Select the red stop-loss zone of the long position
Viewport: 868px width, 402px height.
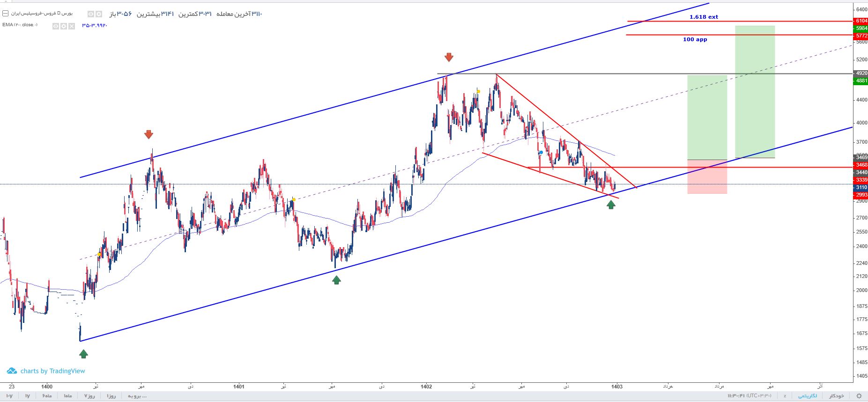(707, 177)
